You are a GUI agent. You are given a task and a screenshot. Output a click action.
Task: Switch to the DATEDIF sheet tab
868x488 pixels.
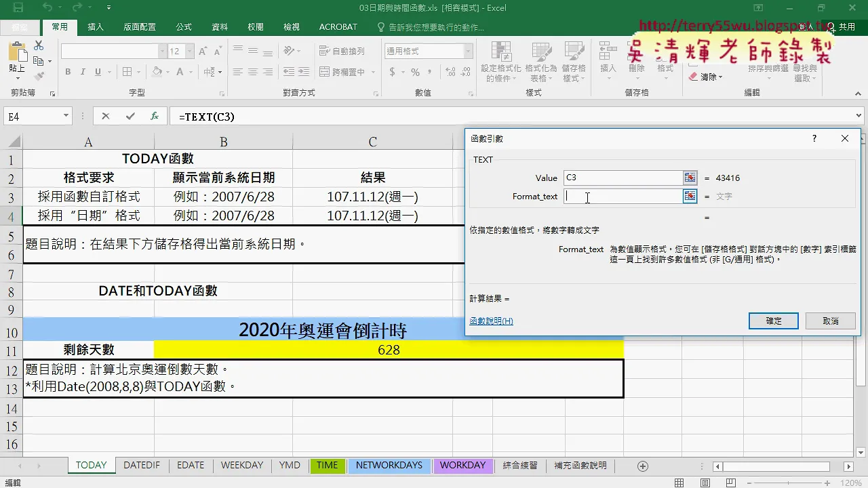(142, 466)
